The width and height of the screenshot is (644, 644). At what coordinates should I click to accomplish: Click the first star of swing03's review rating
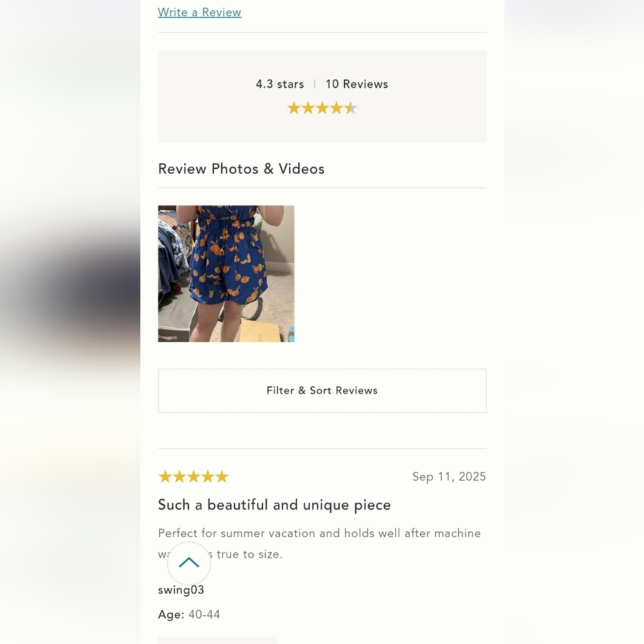pos(165,477)
